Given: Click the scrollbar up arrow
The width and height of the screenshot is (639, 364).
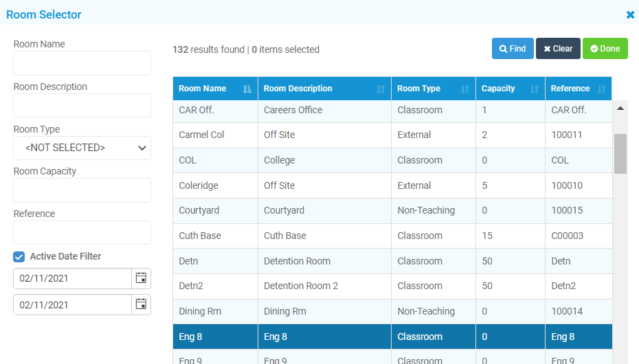Looking at the screenshot, I should pos(620,109).
